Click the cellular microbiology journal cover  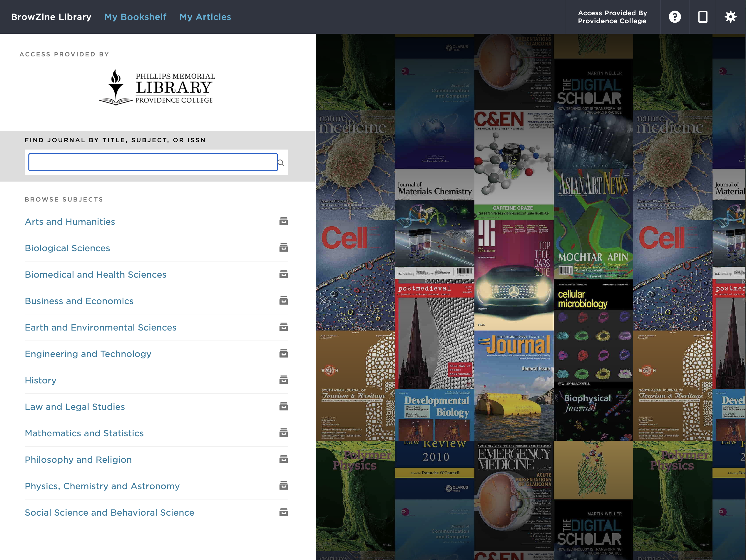pos(593,334)
